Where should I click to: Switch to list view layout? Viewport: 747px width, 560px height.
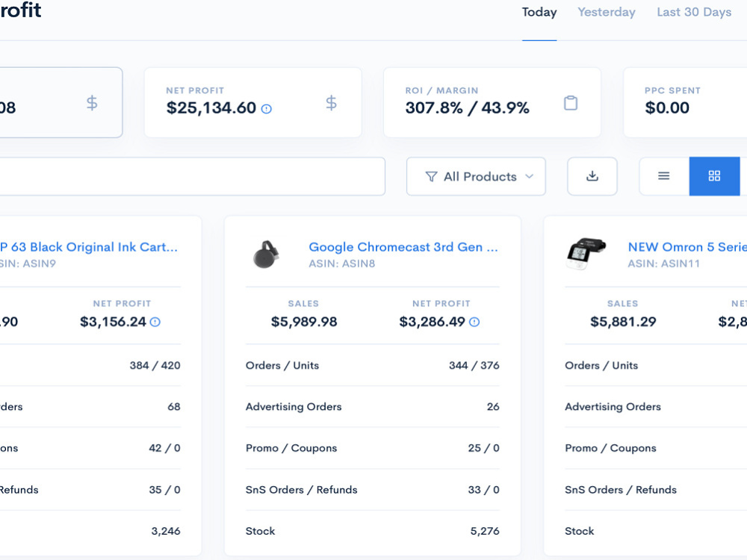tap(663, 176)
